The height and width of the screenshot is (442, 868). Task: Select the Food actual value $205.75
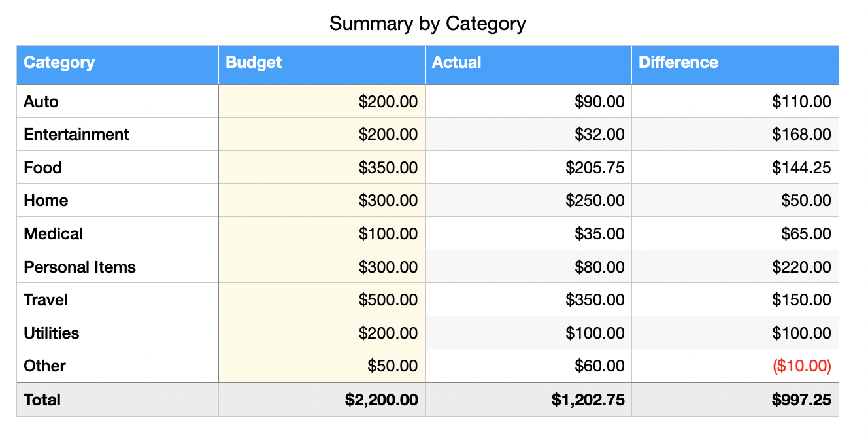click(x=595, y=168)
